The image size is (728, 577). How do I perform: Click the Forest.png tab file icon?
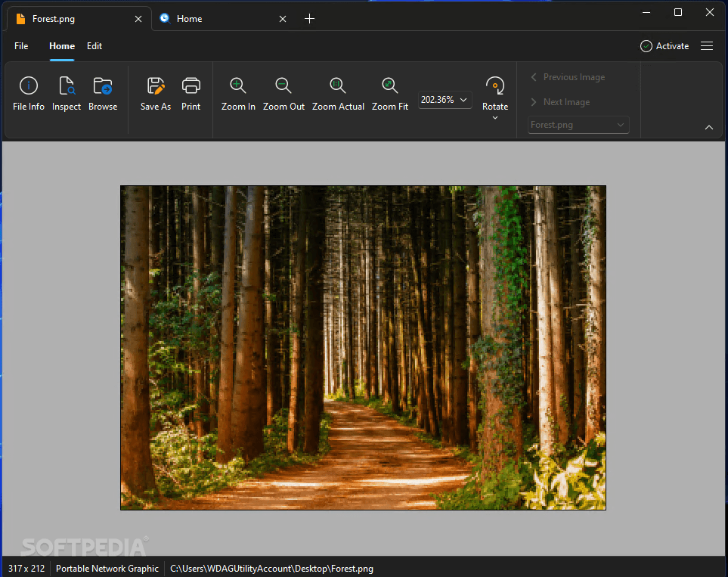[20, 19]
